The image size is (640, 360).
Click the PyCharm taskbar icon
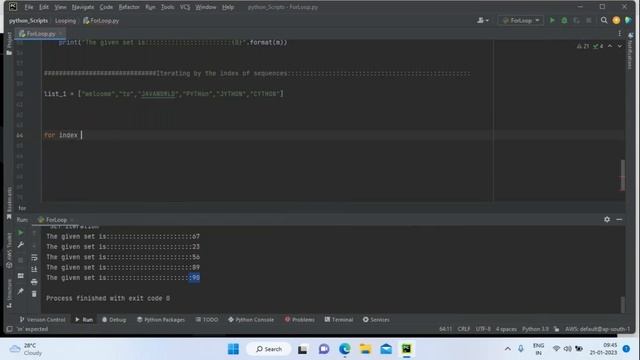407,349
